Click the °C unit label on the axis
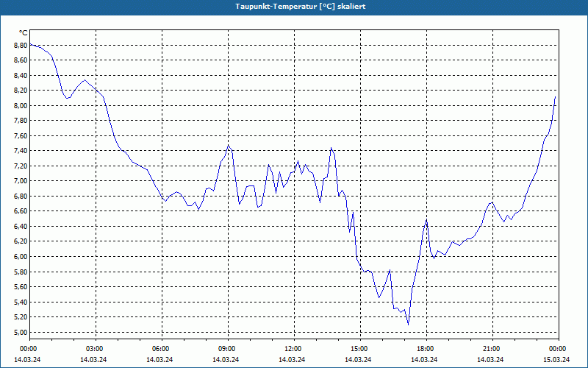The image size is (588, 368). tap(24, 33)
